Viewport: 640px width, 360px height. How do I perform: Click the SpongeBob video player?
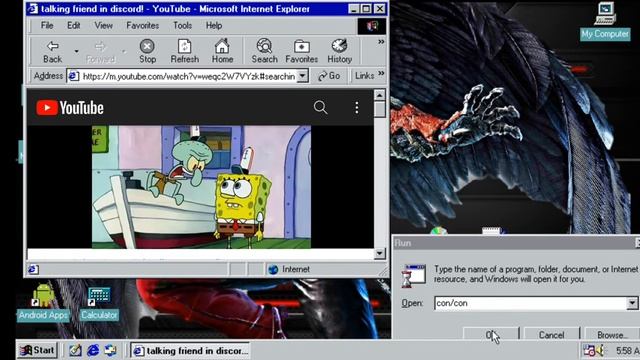(x=201, y=187)
